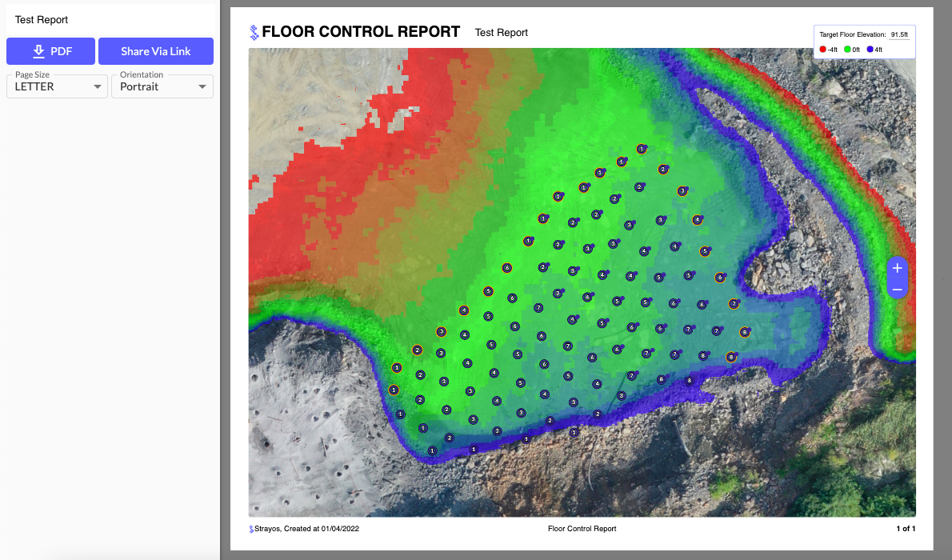Click the 1 of 1 page indicator
Viewport: 952px width, 560px height.
tap(905, 529)
